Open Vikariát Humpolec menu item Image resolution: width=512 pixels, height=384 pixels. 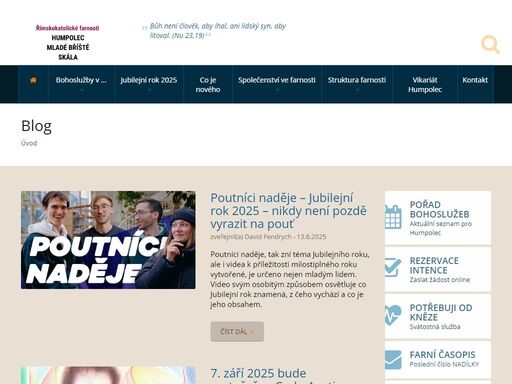pos(425,84)
